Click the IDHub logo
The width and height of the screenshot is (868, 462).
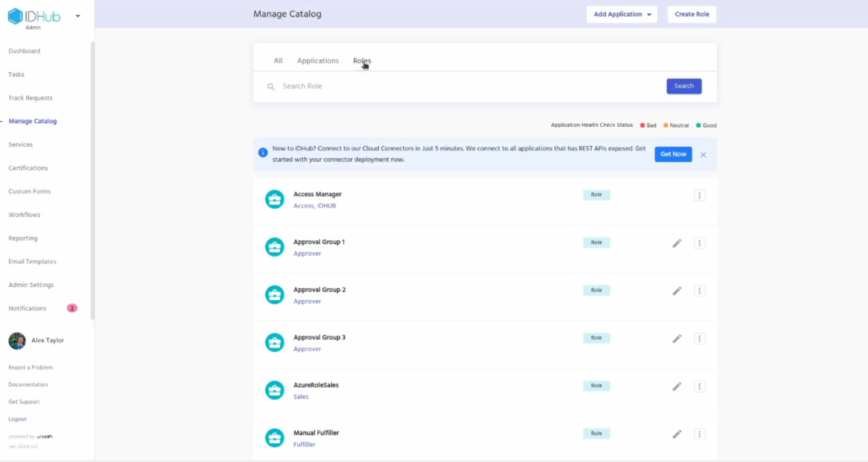click(34, 16)
